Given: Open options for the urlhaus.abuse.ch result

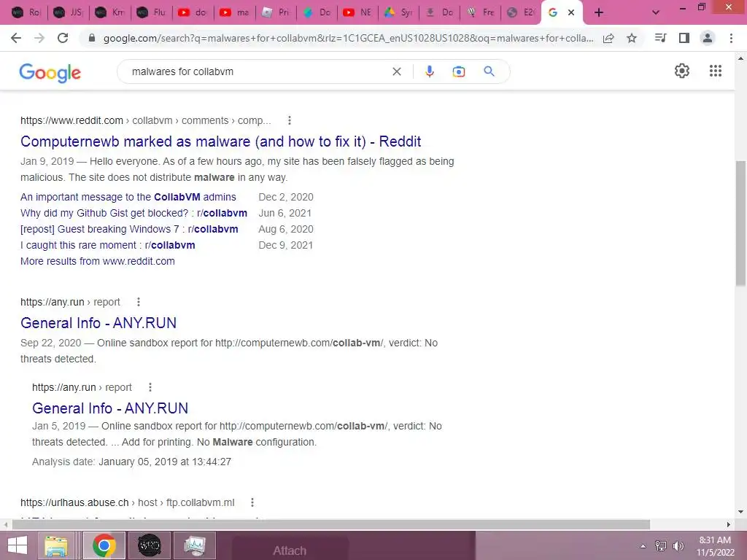Looking at the screenshot, I should 252,502.
